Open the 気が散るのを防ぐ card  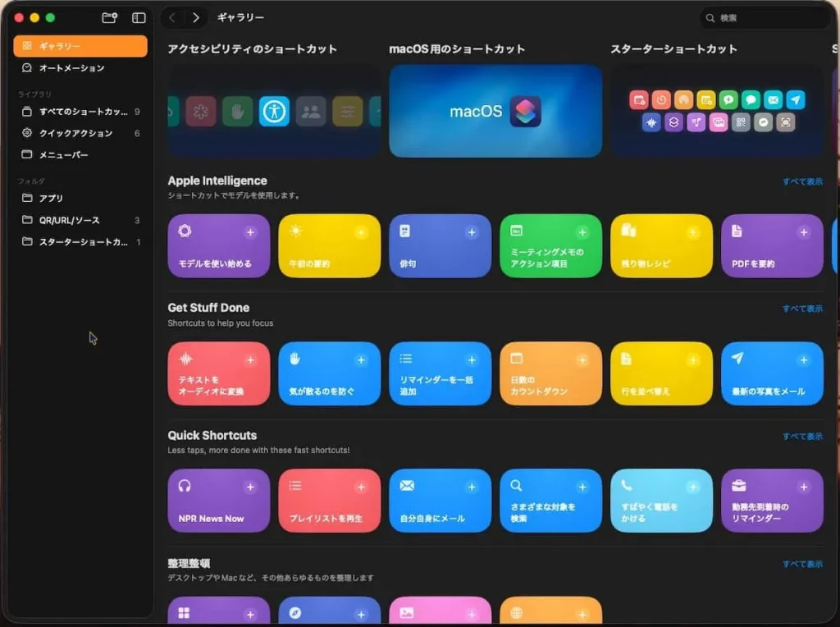[330, 373]
